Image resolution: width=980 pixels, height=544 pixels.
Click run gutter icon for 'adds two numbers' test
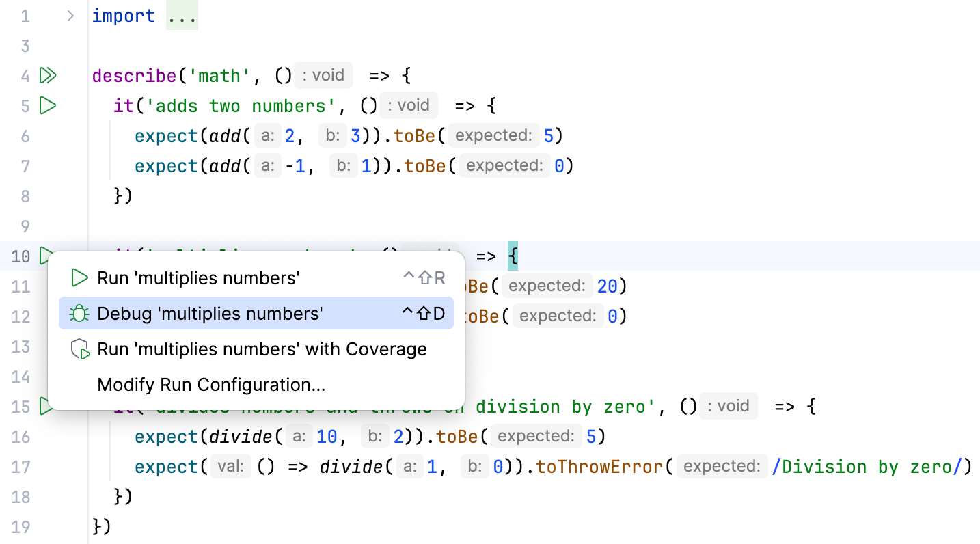point(48,105)
